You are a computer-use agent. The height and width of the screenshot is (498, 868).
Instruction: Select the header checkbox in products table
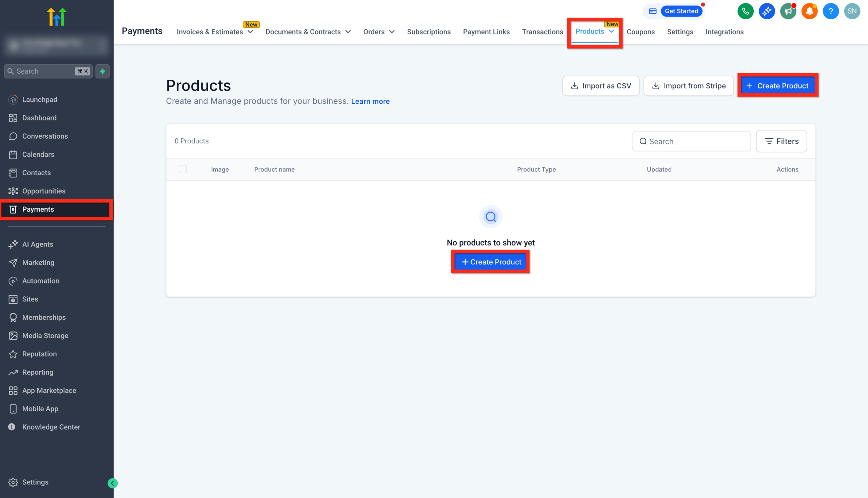click(x=183, y=169)
